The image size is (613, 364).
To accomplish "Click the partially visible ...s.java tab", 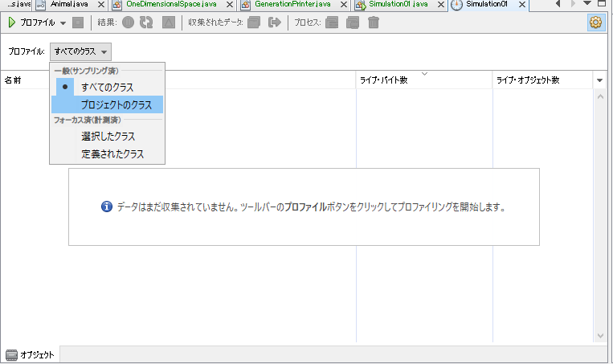I will click(x=18, y=4).
